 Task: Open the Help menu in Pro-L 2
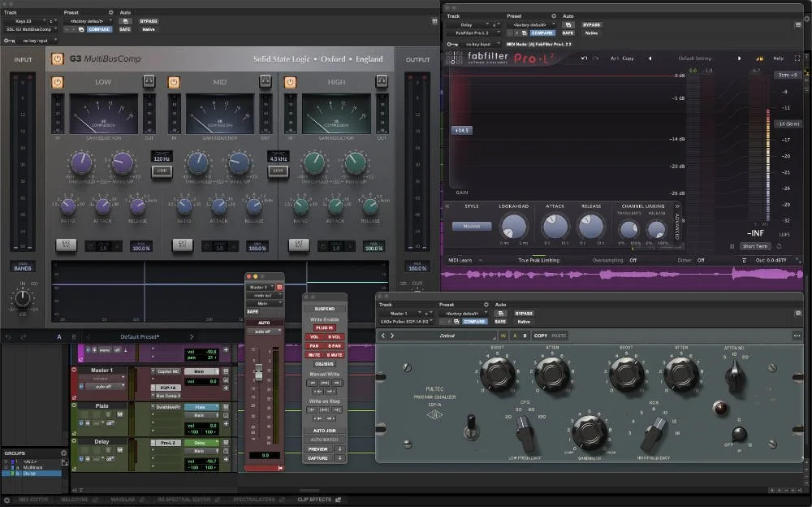click(x=779, y=58)
